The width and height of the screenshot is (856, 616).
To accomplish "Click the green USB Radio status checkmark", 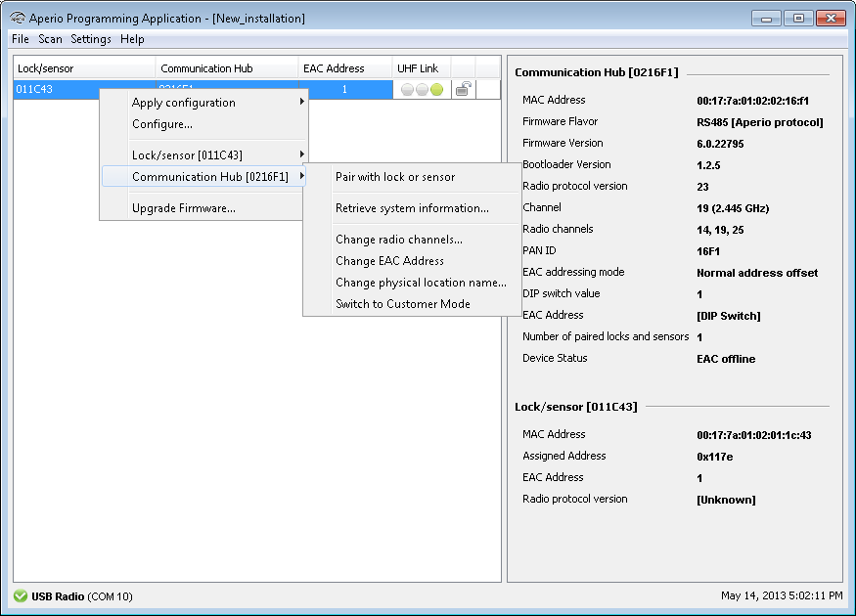I will point(21,595).
